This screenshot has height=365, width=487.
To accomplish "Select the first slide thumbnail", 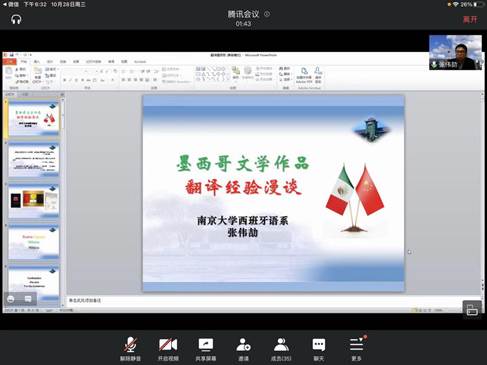I will point(34,119).
